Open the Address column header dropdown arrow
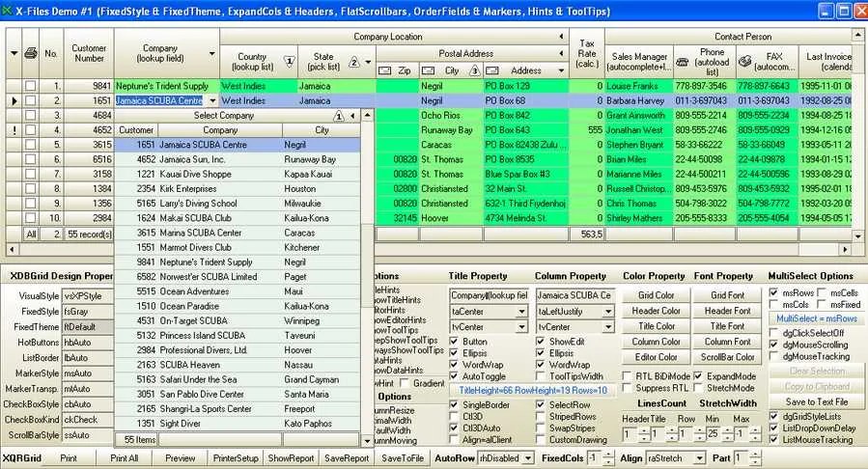 (x=561, y=70)
